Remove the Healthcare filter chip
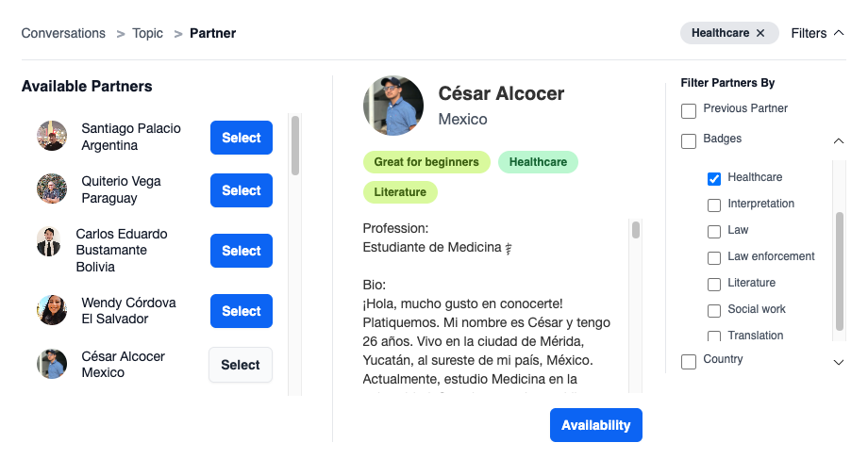868x459 pixels. 760,33
